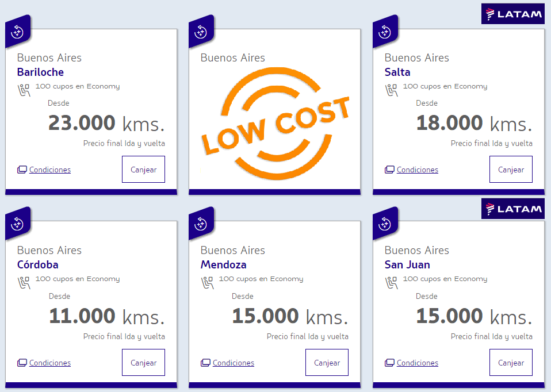The height and width of the screenshot is (392, 551).
Task: Open Condiciones link for Bariloche
Action: [50, 170]
